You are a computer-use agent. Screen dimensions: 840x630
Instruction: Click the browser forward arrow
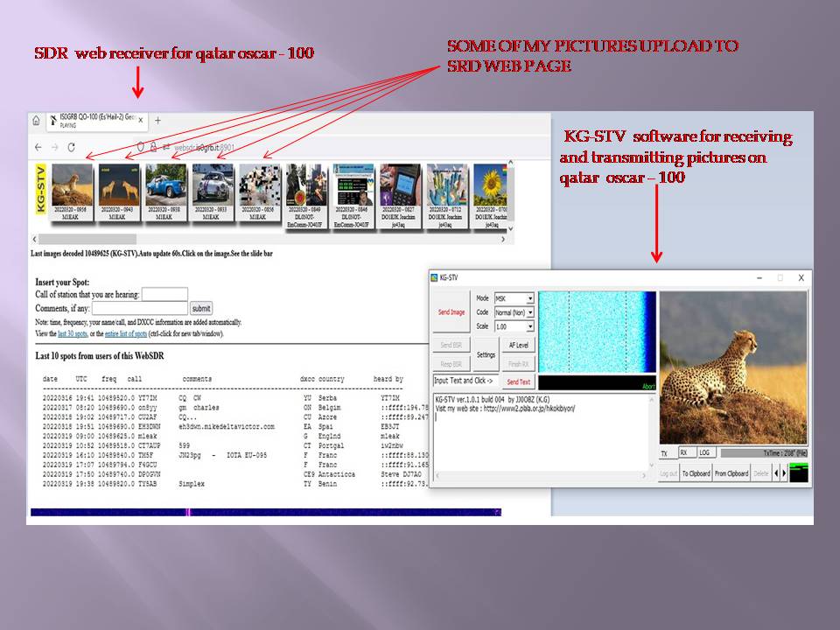coord(54,147)
